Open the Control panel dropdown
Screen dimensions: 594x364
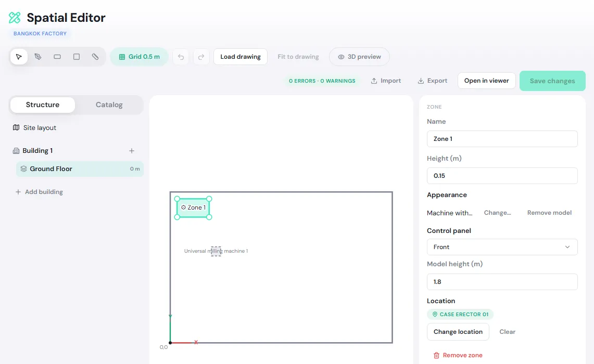click(502, 246)
